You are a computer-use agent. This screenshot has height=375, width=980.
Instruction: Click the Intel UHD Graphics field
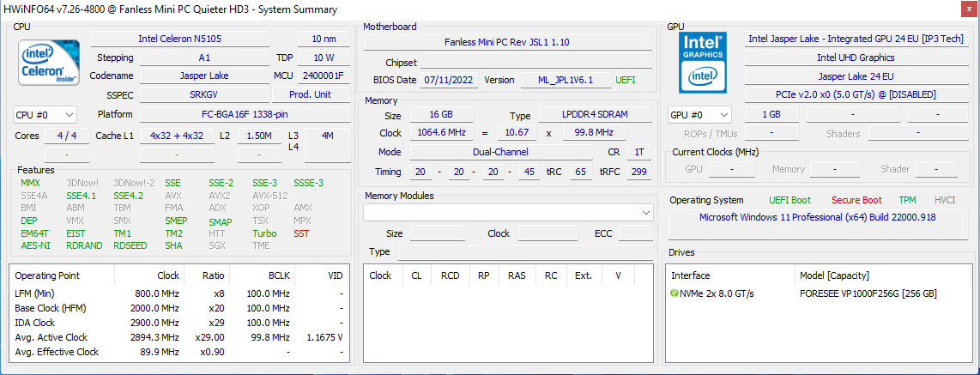click(856, 57)
